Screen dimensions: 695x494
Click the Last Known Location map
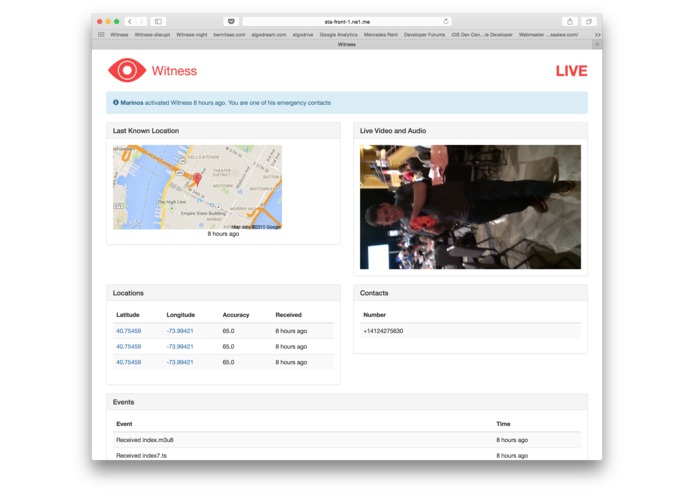click(x=197, y=187)
